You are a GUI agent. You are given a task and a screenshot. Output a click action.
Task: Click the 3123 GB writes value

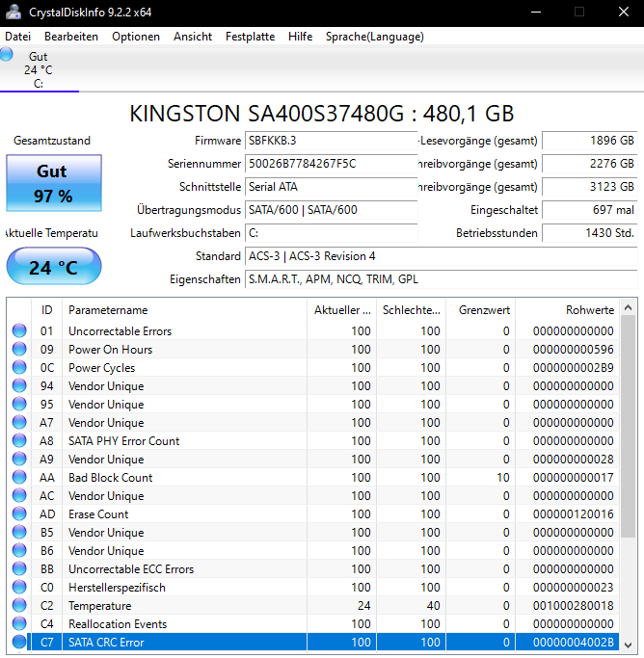[x=590, y=186]
